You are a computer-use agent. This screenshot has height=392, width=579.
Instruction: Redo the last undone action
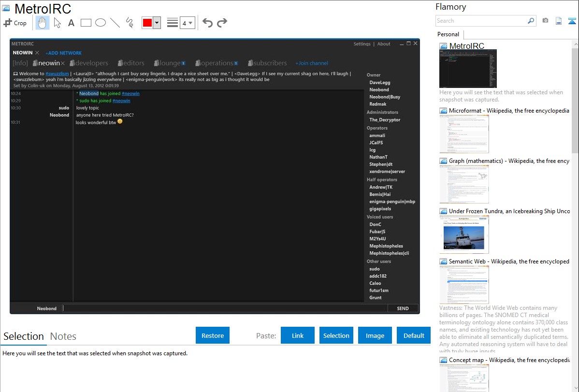(x=222, y=23)
